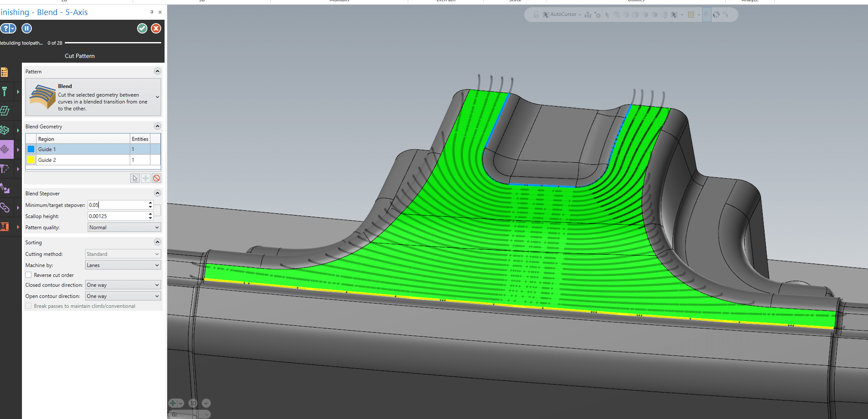The image size is (868, 419).
Task: Open the Linking page chain icon
Action: 5,208
